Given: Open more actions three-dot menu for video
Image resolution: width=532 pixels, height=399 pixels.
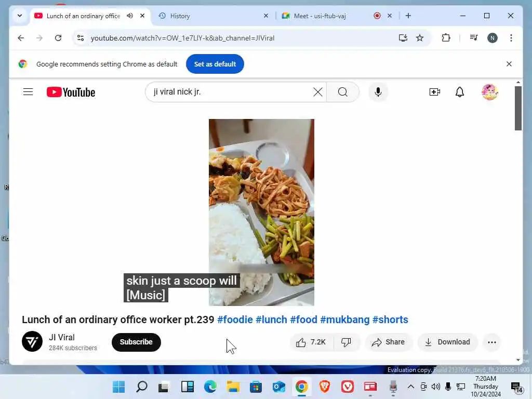Looking at the screenshot, I should (x=491, y=342).
